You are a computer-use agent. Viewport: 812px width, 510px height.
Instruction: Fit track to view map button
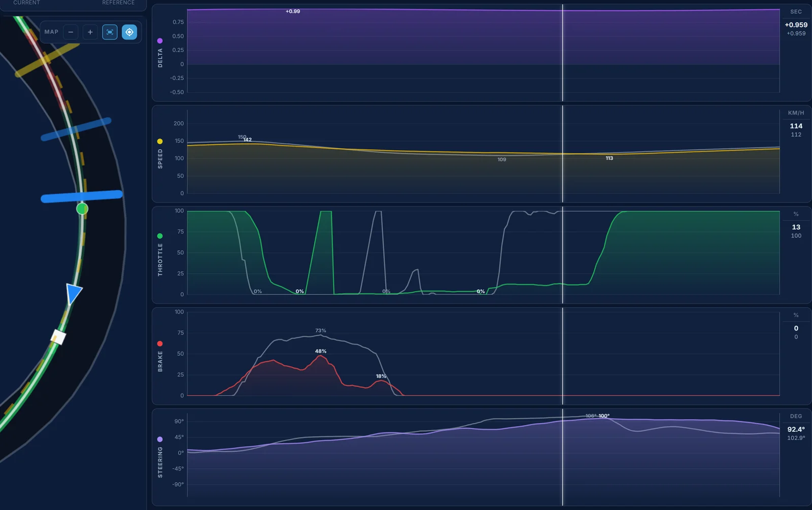[x=110, y=32]
